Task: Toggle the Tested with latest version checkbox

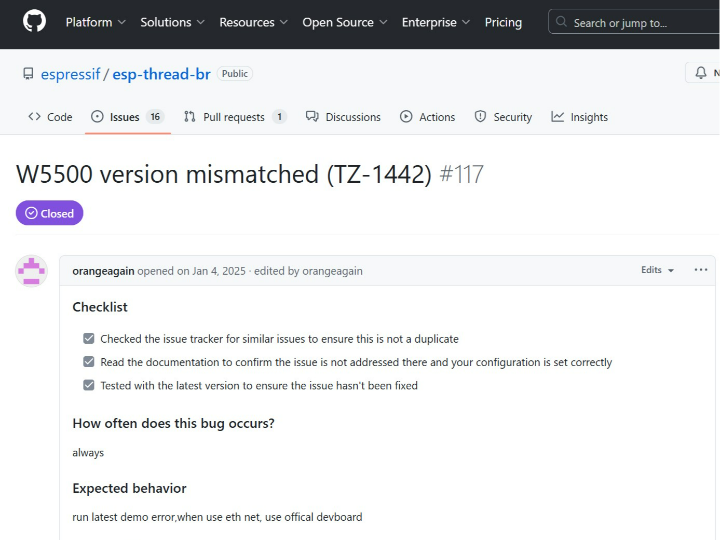Action: (89, 385)
